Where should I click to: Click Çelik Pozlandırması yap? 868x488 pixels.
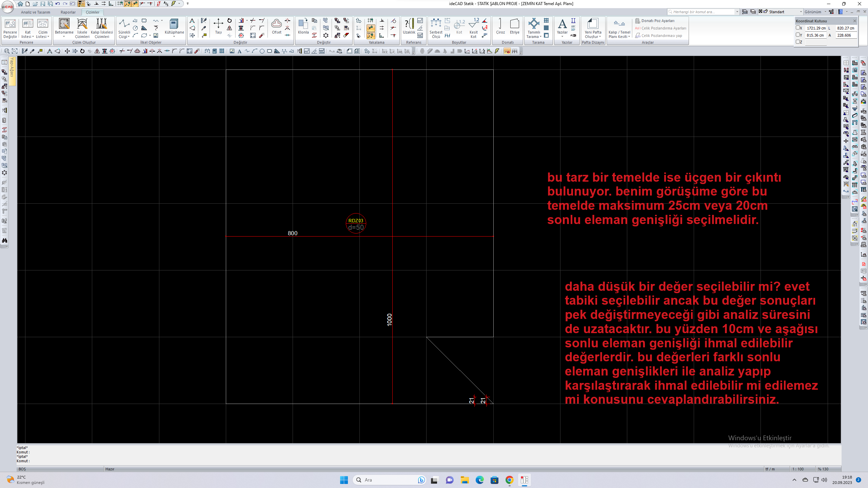click(658, 36)
